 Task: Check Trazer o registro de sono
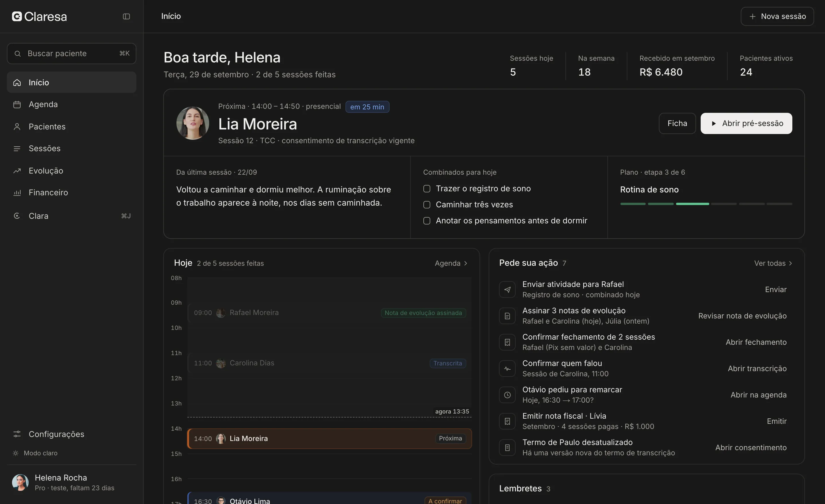point(427,188)
